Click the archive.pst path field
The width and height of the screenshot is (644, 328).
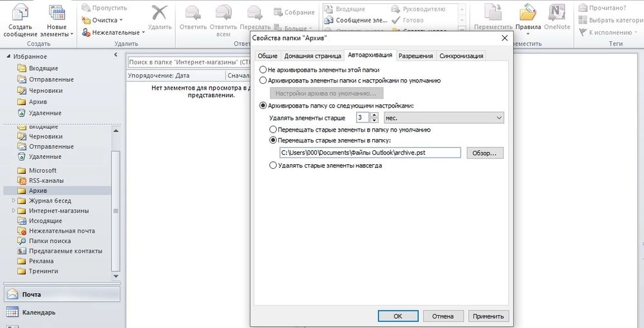(x=370, y=153)
